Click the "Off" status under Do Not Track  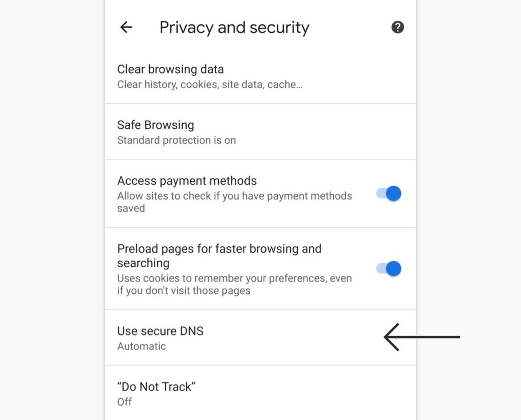[x=125, y=402]
